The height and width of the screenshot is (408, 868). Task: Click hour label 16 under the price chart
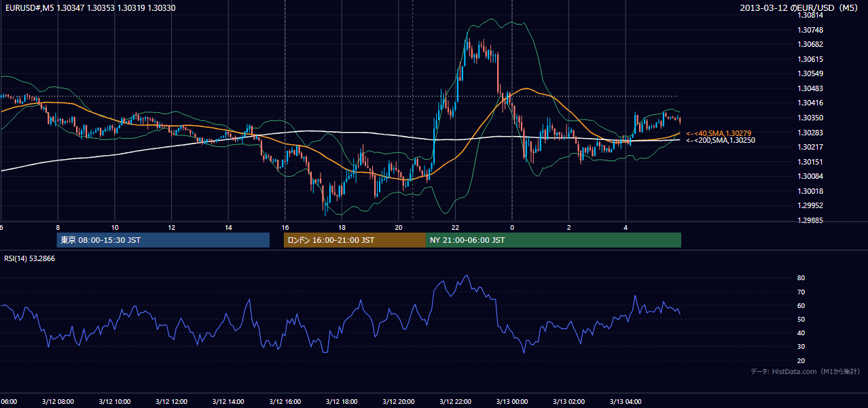coord(285,227)
